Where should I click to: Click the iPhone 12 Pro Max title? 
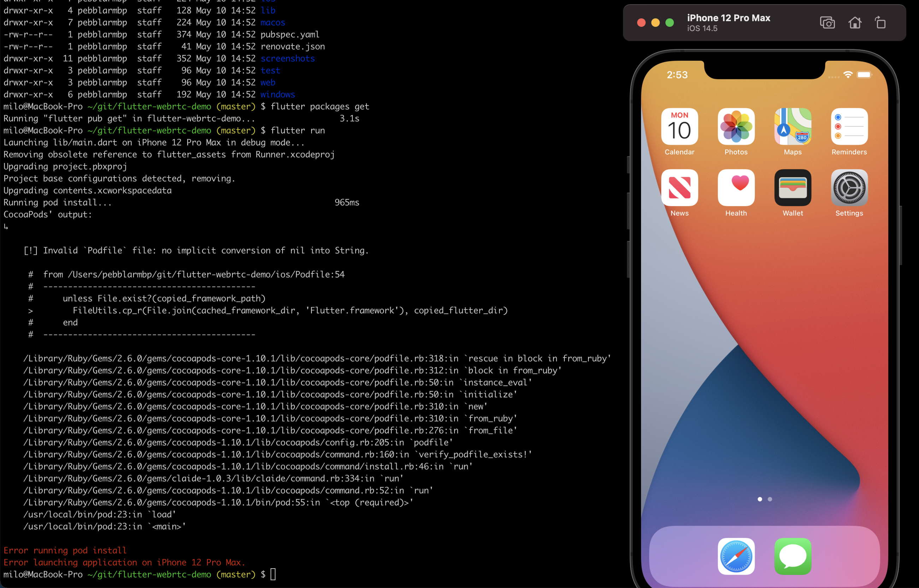[728, 18]
